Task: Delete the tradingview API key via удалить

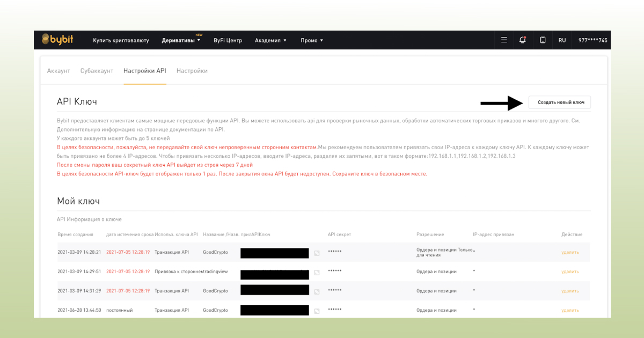Action: tap(570, 271)
